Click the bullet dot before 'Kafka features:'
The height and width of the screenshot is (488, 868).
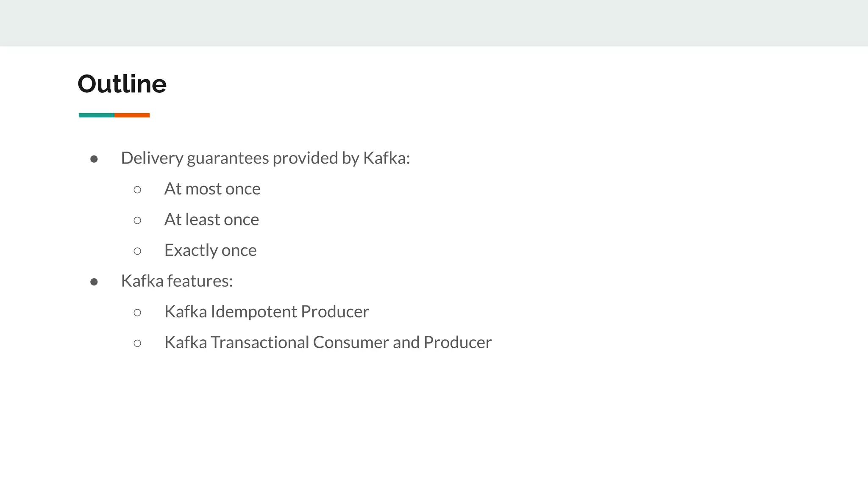[x=94, y=282]
